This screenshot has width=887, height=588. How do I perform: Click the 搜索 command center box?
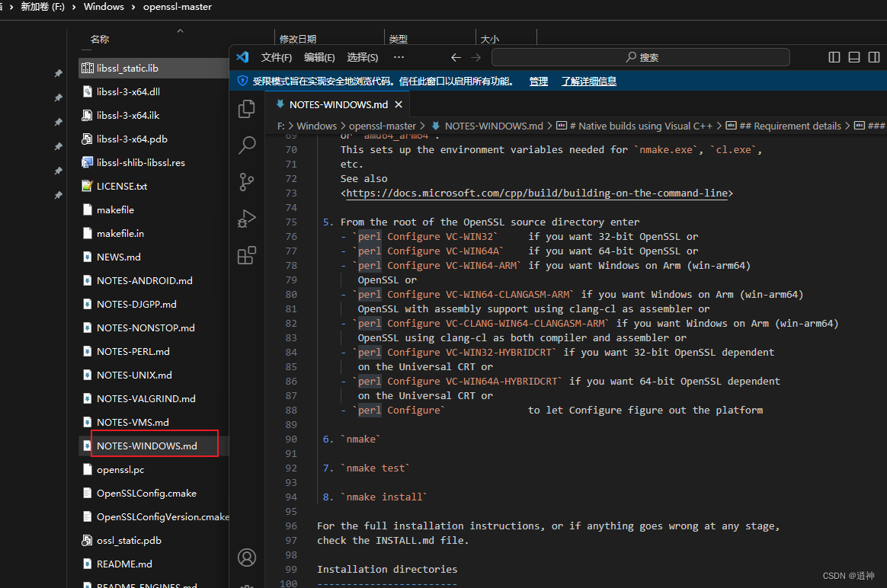pos(640,57)
